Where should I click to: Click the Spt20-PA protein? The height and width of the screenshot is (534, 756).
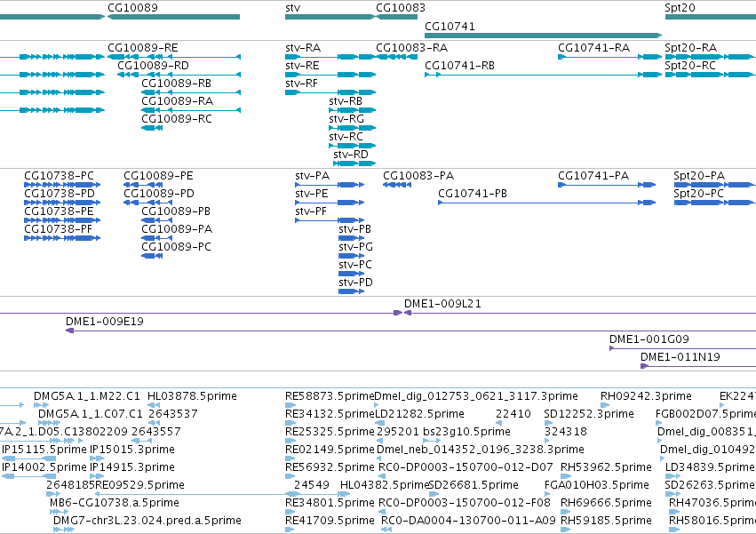point(714,185)
